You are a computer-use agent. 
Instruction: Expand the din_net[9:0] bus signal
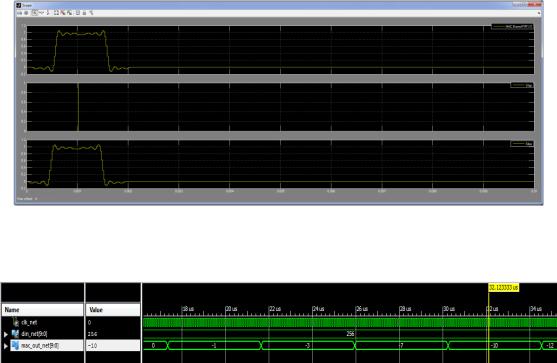click(6, 334)
